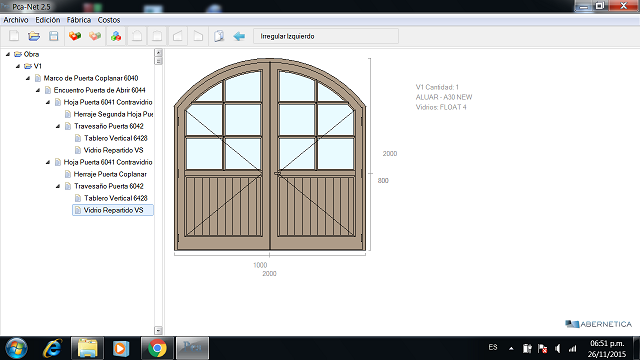
Task: Click the blue back arrow icon
Action: tap(239, 36)
